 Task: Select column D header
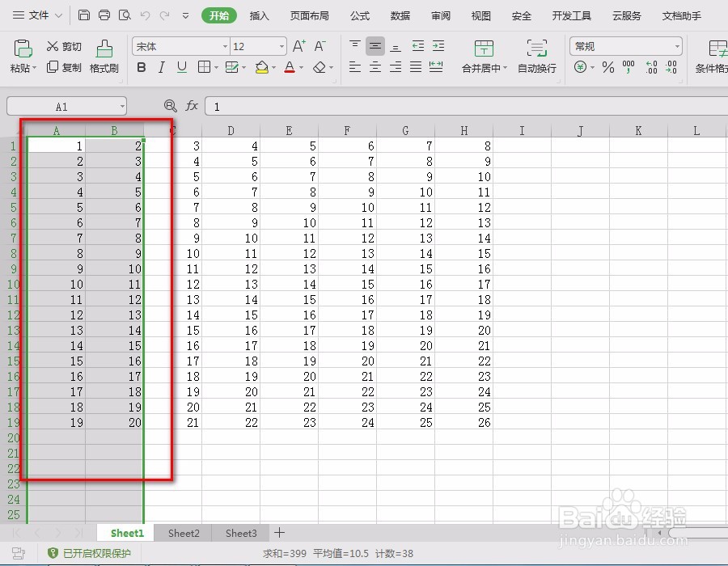pos(231,131)
